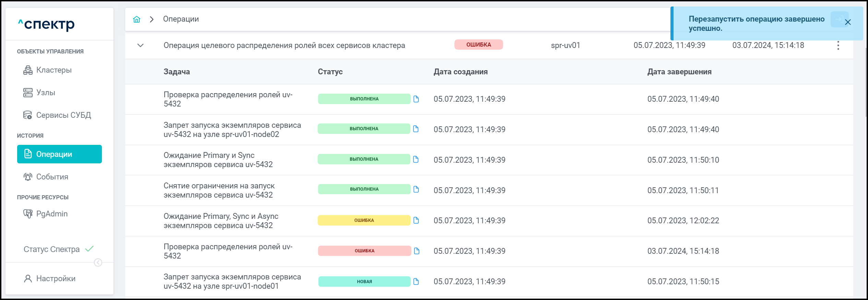Viewport: 868px width, 300px height.
Task: Open log file icon beside НОВАЯ status
Action: pos(416,282)
